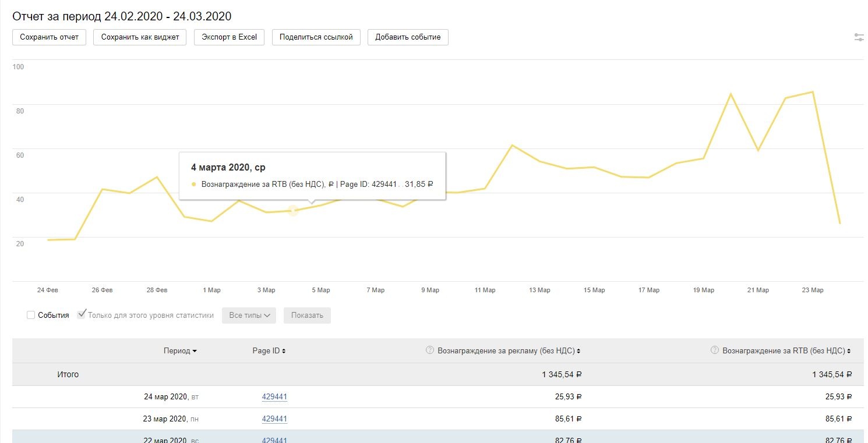868x443 pixels.
Task: Open chart settings sliders icon
Action: [859, 37]
